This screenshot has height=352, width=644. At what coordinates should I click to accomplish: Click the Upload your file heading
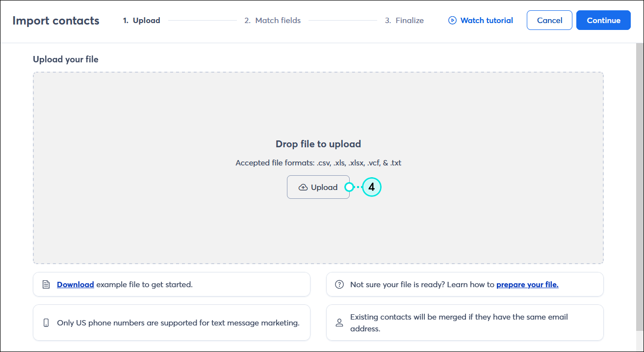[x=66, y=59]
